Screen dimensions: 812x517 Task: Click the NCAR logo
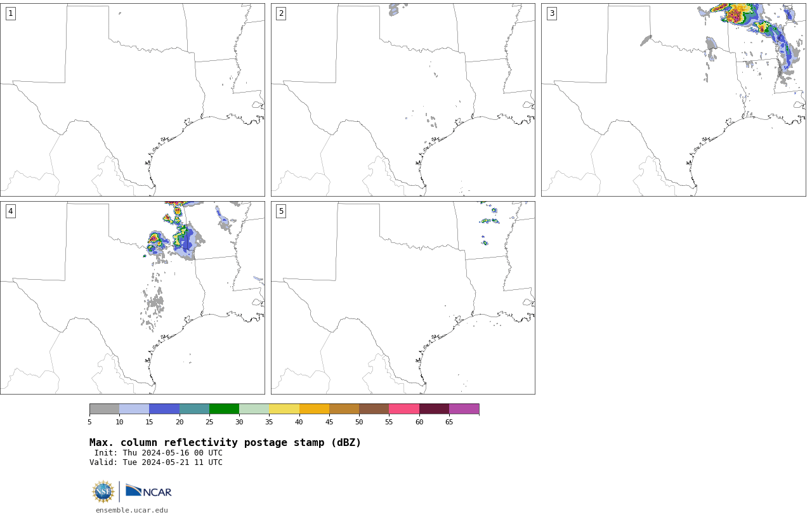[x=148, y=491]
